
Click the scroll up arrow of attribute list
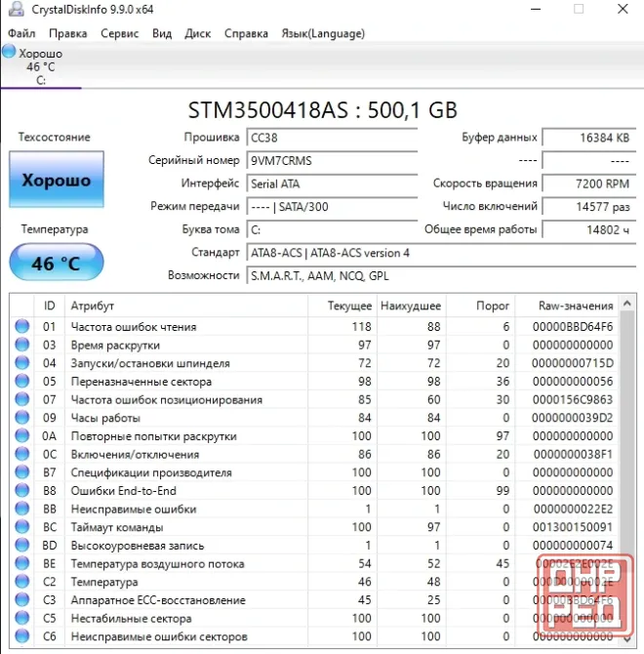coord(627,304)
